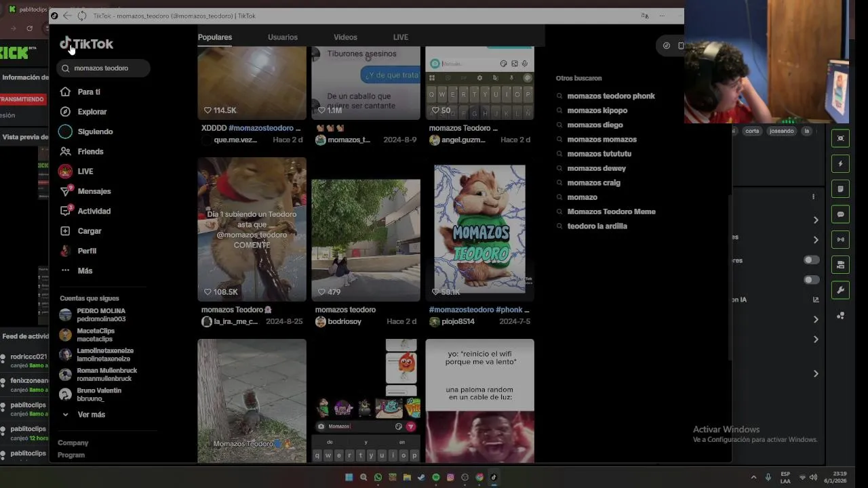Open Friends in TikTok sidebar

pyautogui.click(x=81, y=151)
